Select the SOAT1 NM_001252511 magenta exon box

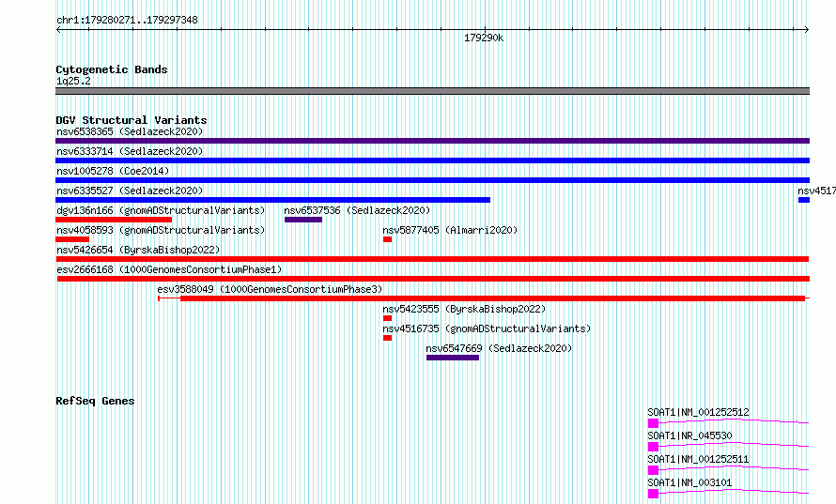pyautogui.click(x=653, y=470)
